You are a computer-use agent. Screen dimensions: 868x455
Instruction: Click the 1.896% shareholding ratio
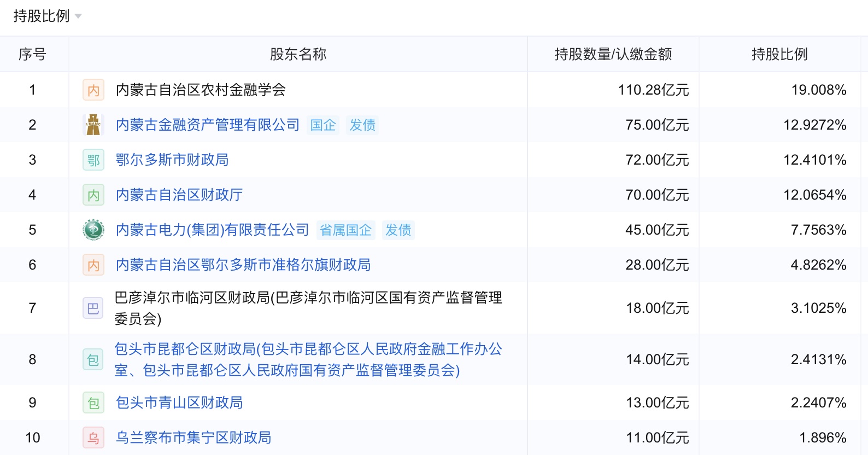(x=823, y=437)
